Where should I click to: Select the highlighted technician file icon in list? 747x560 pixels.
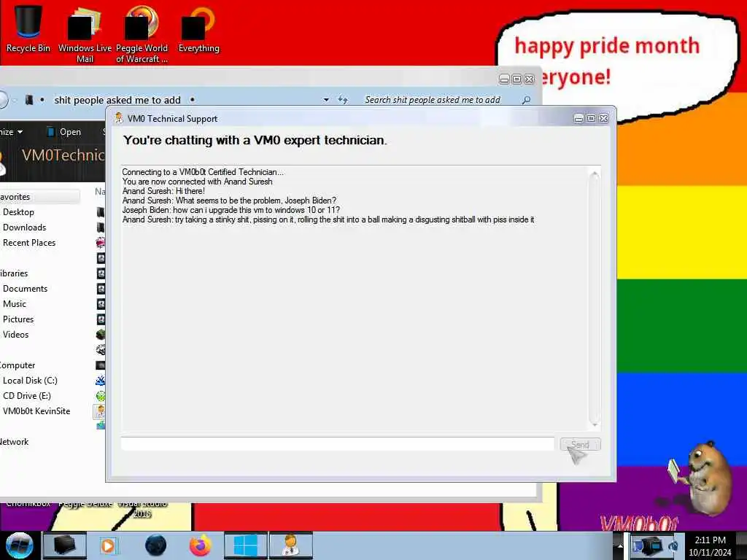coord(100,411)
